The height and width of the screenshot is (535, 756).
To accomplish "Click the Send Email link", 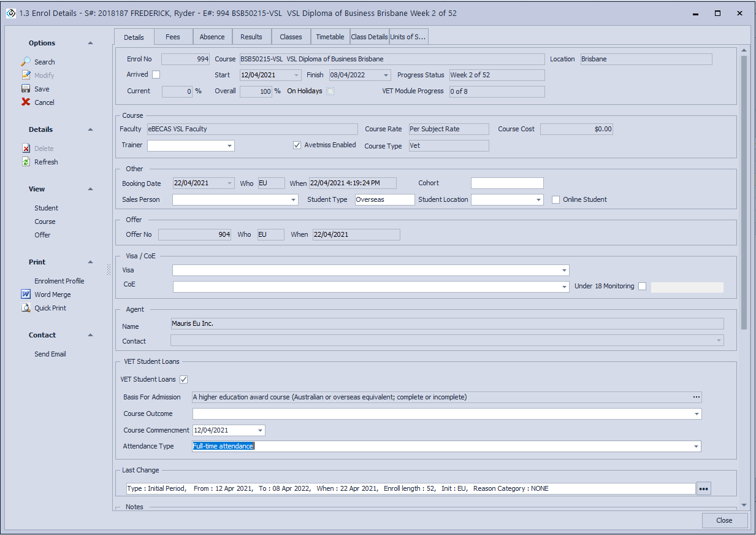I will point(50,354).
